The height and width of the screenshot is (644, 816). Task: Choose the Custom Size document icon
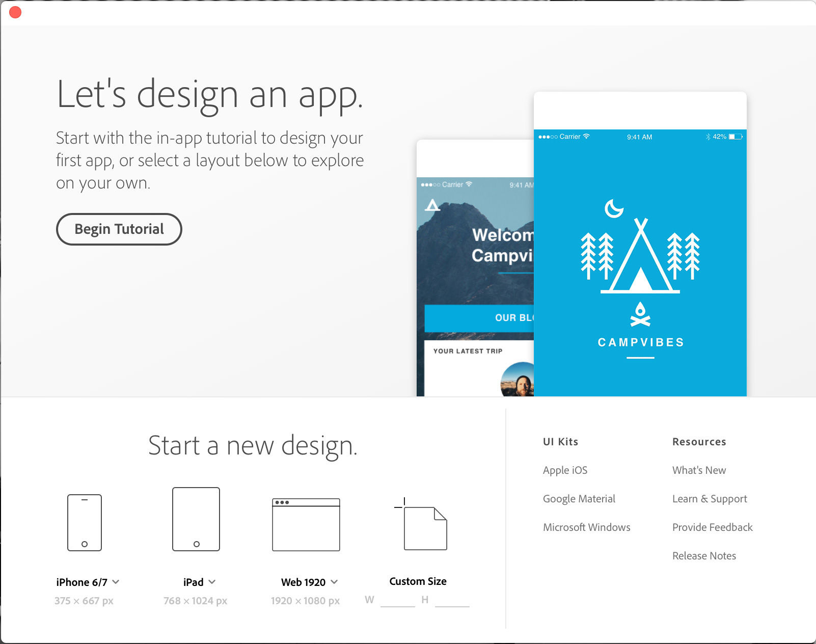[x=421, y=524]
